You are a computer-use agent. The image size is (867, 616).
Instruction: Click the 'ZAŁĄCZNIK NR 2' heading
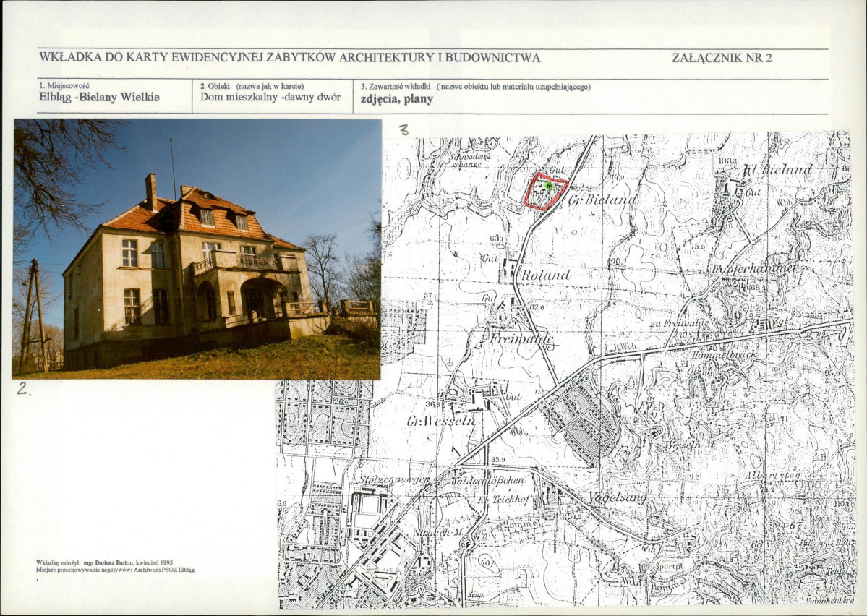click(x=722, y=58)
